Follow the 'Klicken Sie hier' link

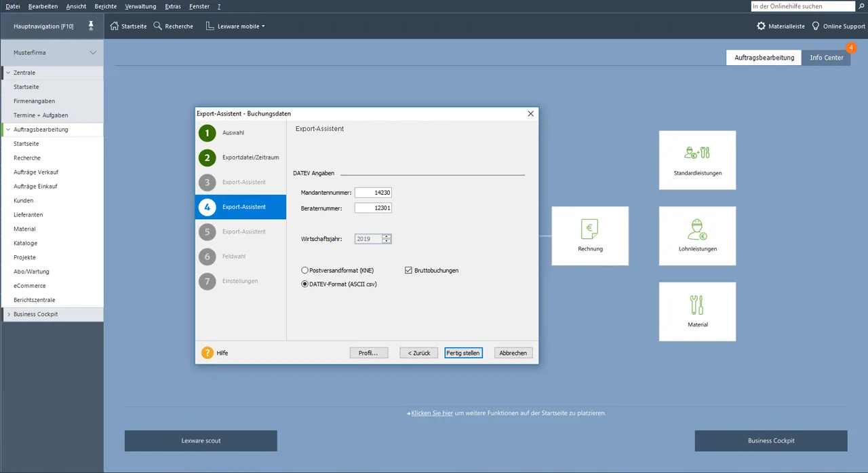tap(432, 413)
